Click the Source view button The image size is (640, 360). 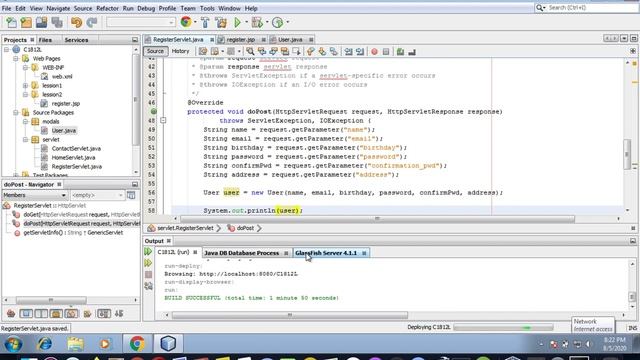pyautogui.click(x=155, y=51)
